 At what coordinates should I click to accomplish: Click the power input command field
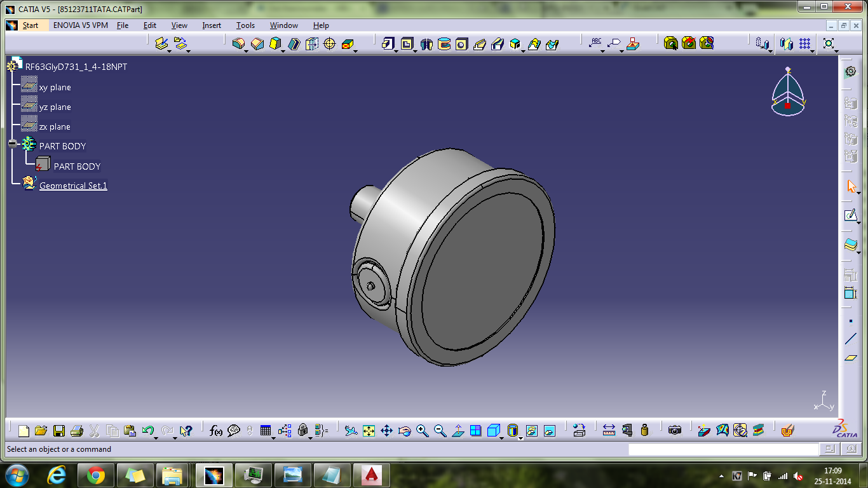point(723,449)
